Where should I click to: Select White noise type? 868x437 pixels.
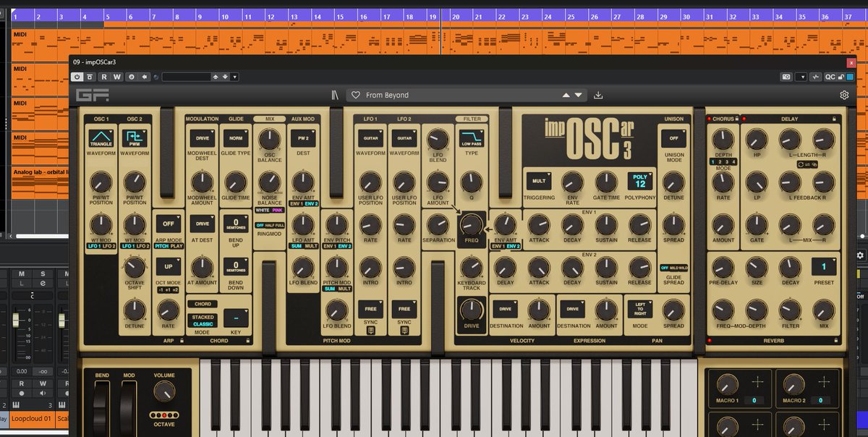(263, 210)
